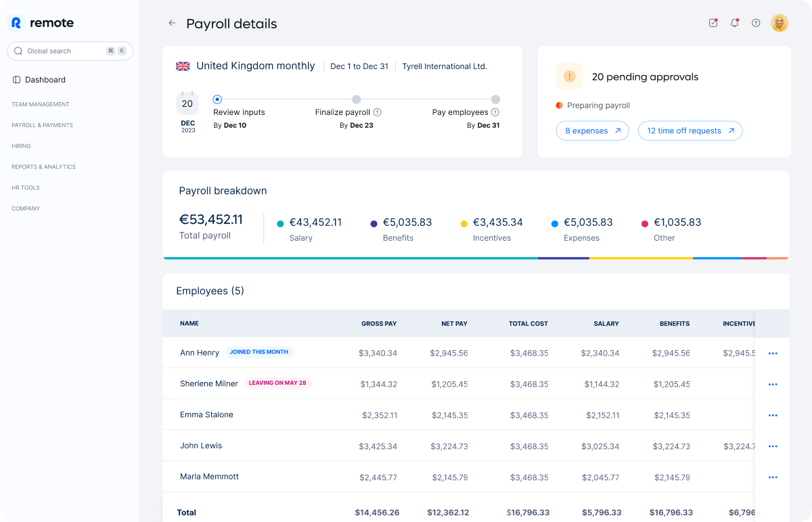
Task: Open more options for Ann Henry
Action: click(773, 354)
